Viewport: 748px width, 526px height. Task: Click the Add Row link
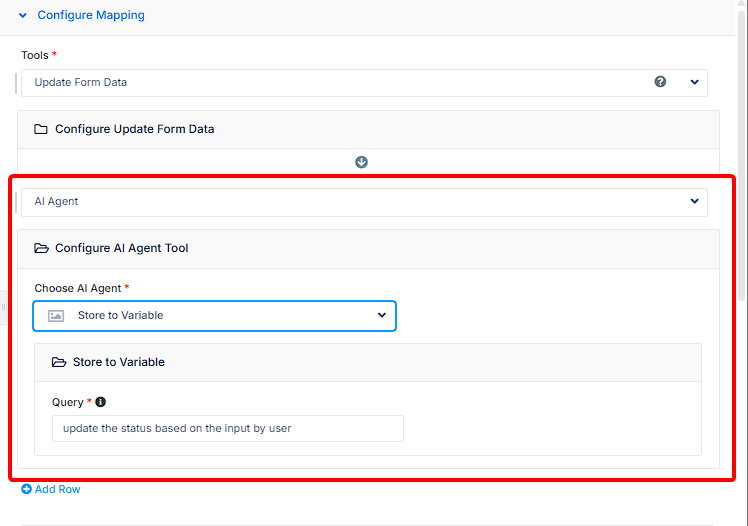(51, 490)
